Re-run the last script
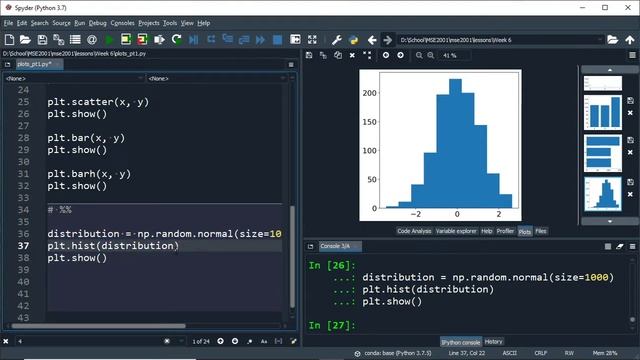Viewport: 640px width, 360px height. 176,40
